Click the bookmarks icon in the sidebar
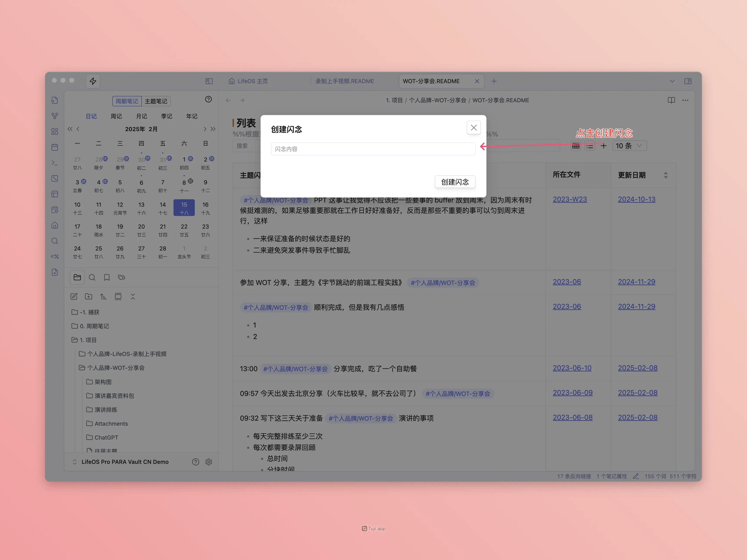The width and height of the screenshot is (747, 560). click(x=107, y=277)
